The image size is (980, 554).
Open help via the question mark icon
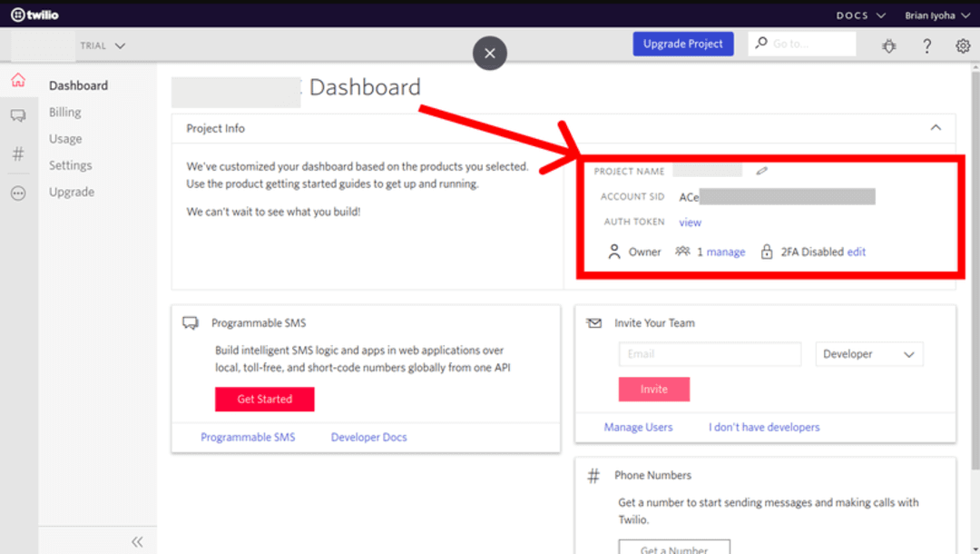[x=926, y=44]
